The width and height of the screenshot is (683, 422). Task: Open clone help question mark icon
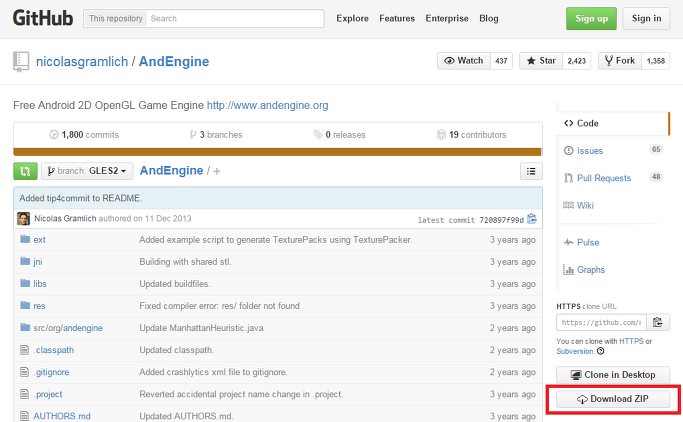point(601,351)
